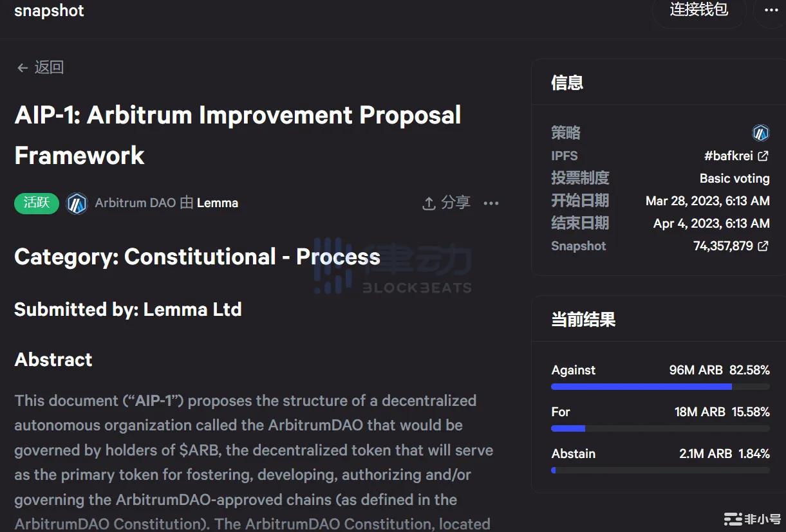Click the Arbitrum DAO space name
The width and height of the screenshot is (786, 532).
pyautogui.click(x=135, y=203)
